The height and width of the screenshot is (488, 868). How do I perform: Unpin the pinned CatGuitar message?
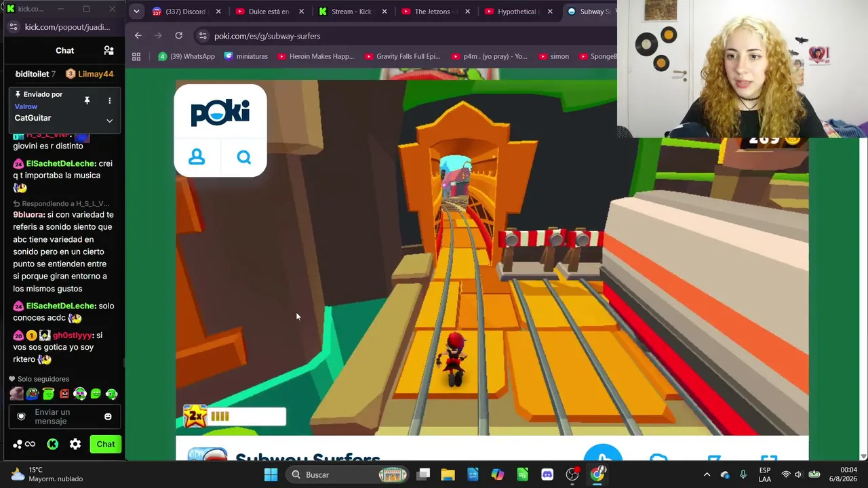(87, 101)
